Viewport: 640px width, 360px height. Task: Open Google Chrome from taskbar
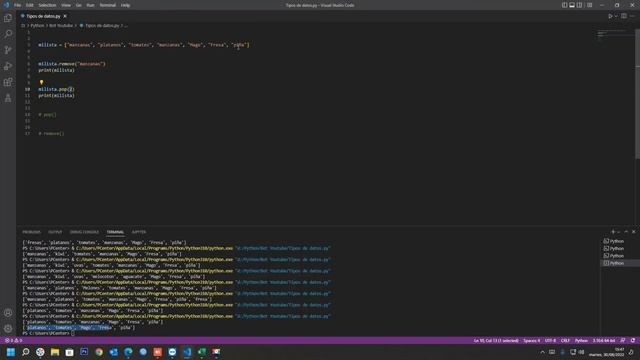tap(99, 352)
